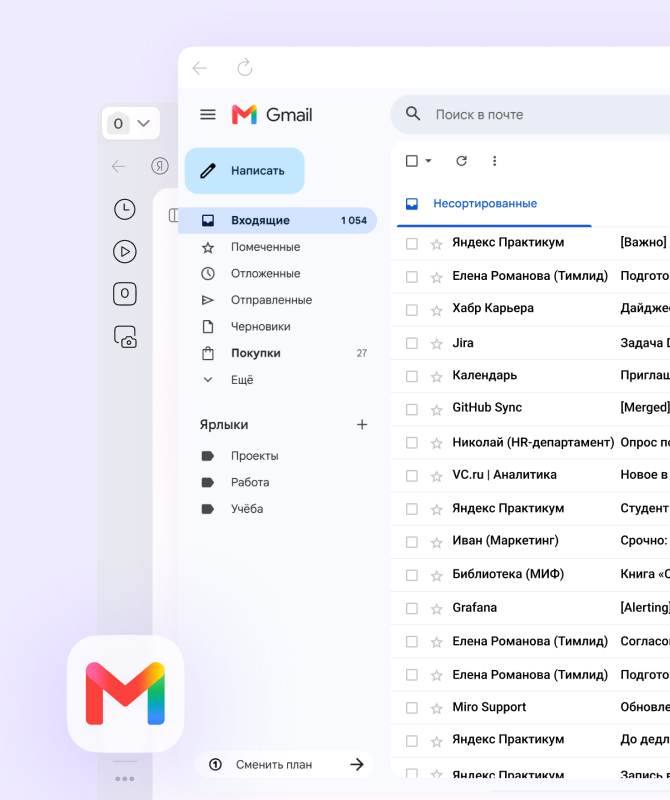Click the browser back arrow above Gmail
This screenshot has width=670, height=800.
200,67
